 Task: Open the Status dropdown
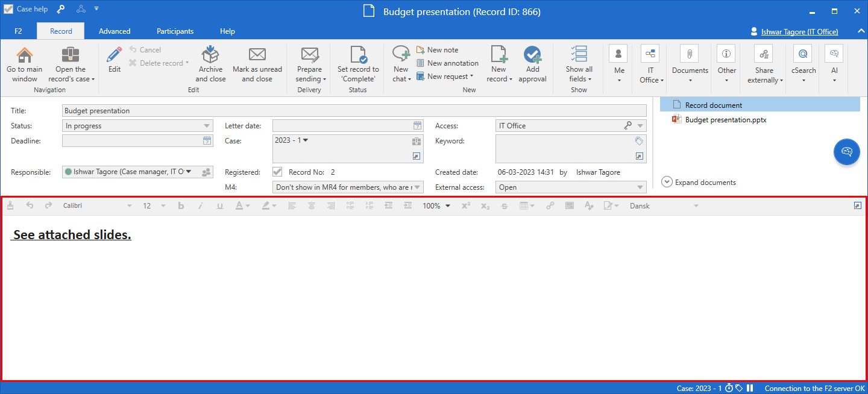(207, 126)
